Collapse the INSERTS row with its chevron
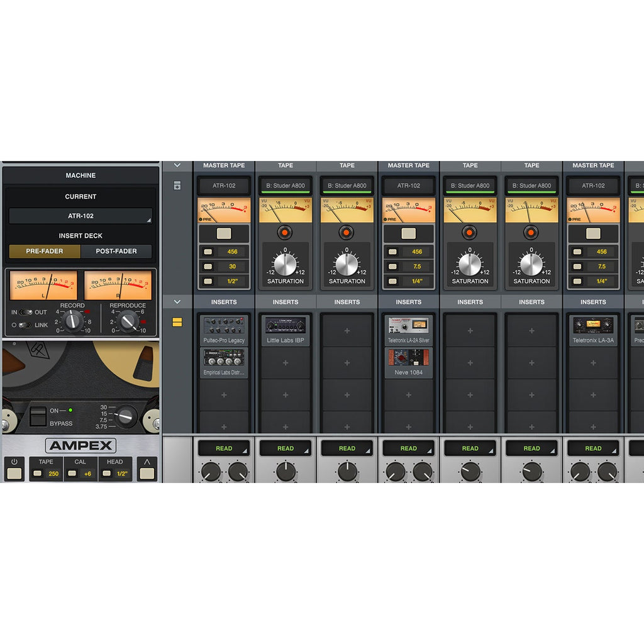Viewport: 644px width, 644px height. (177, 302)
